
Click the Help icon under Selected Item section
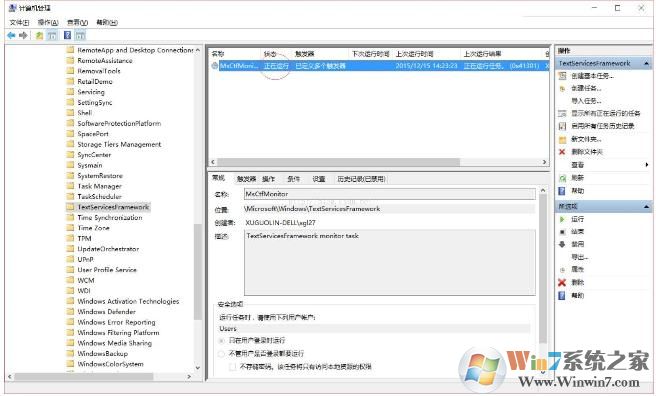tap(562, 296)
